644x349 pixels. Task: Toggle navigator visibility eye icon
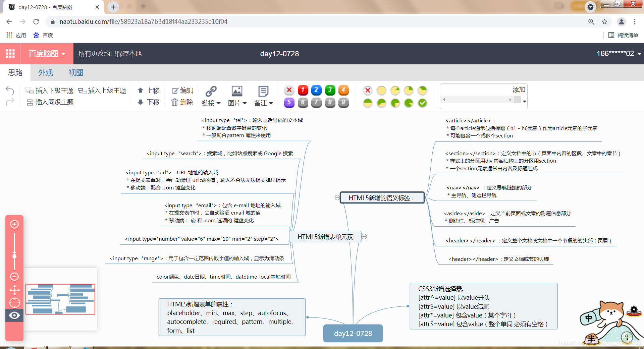(14, 315)
